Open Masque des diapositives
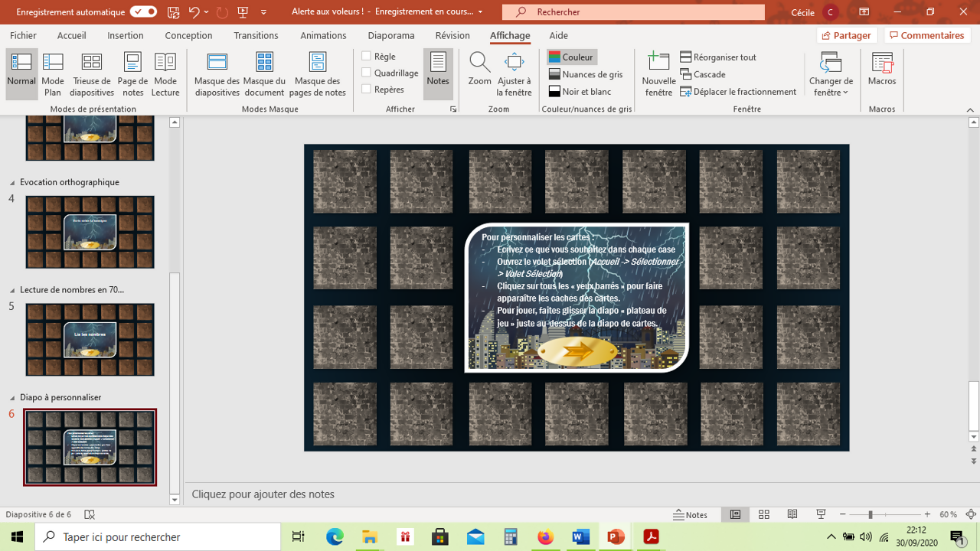 (x=217, y=75)
